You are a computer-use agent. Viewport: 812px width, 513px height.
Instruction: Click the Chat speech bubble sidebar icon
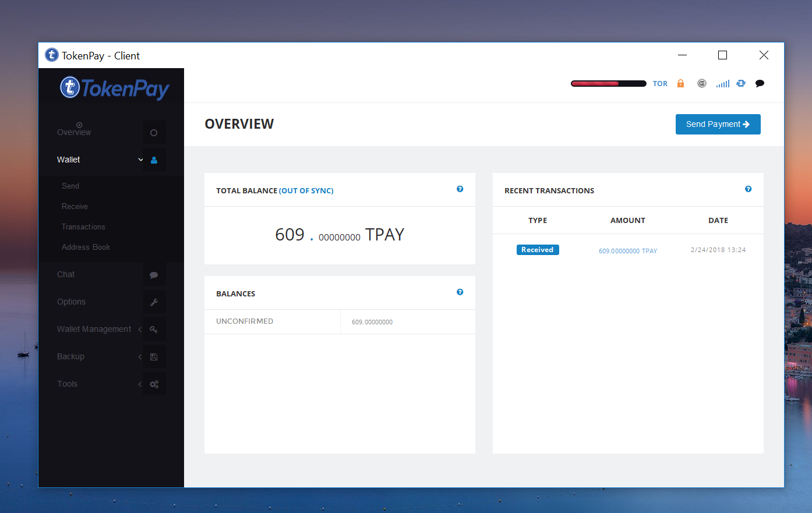coord(154,275)
